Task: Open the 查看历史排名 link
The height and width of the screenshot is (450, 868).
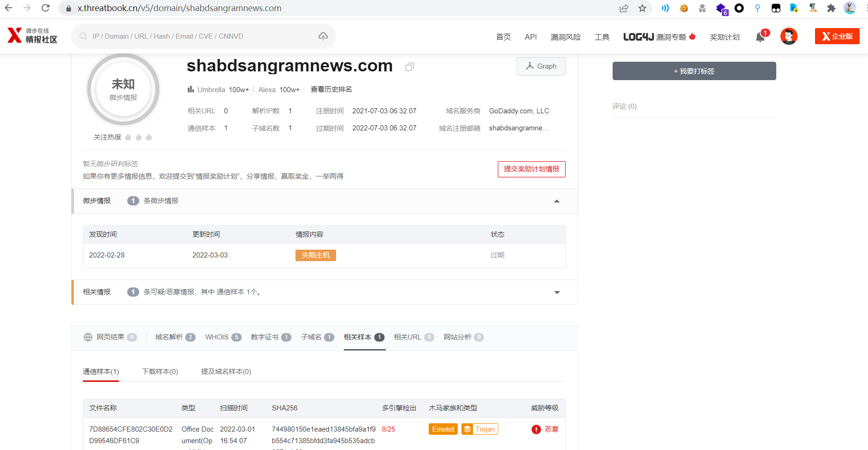Action: pyautogui.click(x=331, y=89)
